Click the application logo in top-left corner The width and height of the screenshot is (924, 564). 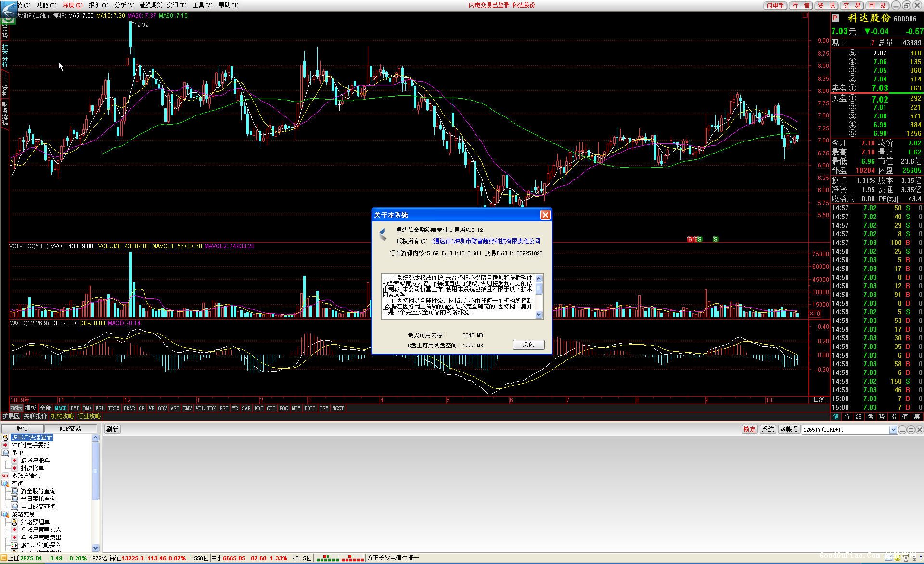pyautogui.click(x=8, y=11)
